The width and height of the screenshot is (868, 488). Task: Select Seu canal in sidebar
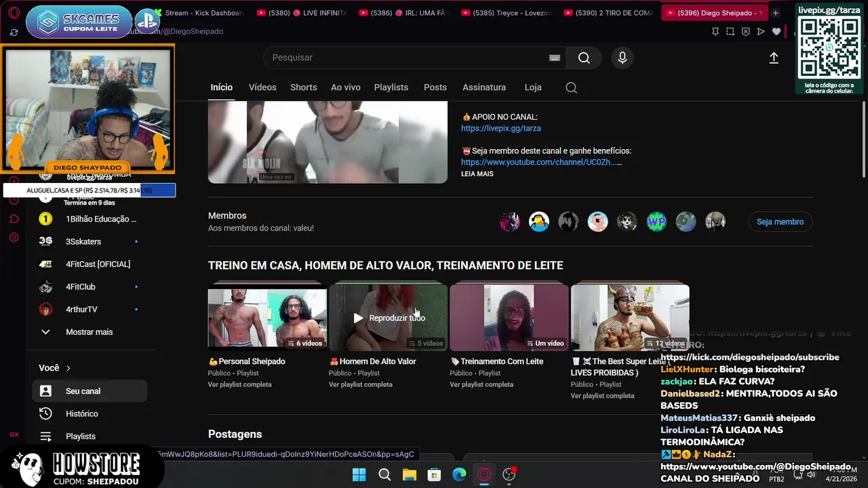[x=90, y=391]
